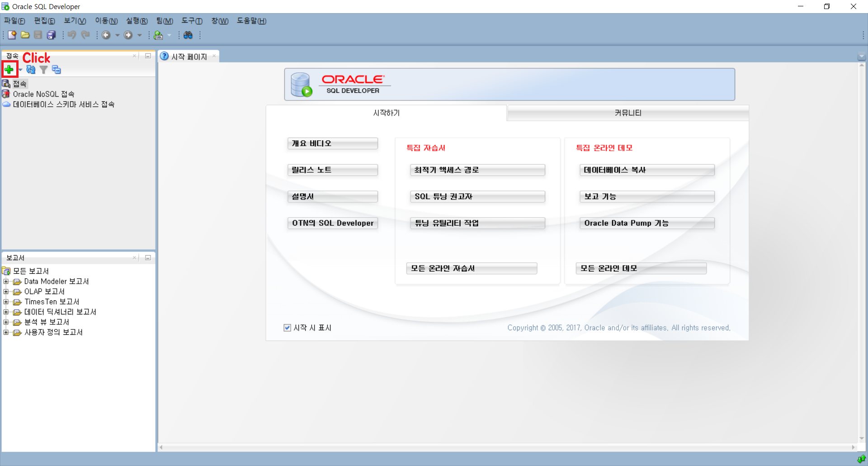The image size is (868, 466).
Task: Open a SQL Worksheet from the toolbar
Action: 158,35
